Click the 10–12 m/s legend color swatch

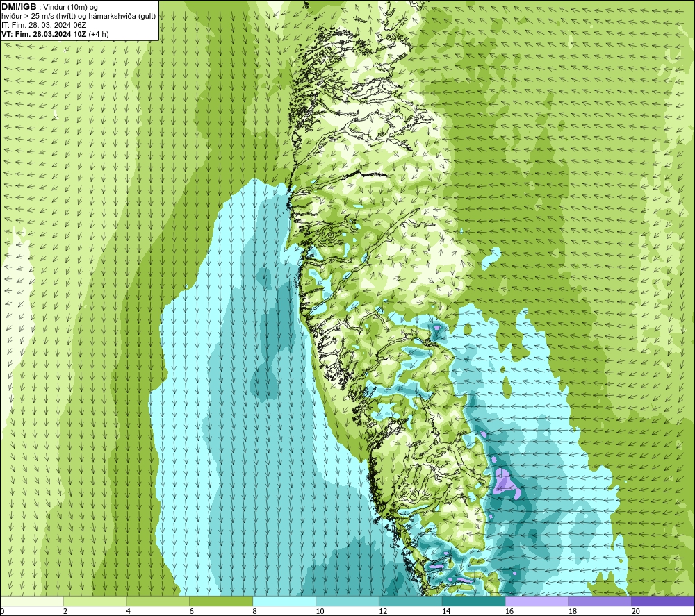pyautogui.click(x=347, y=601)
